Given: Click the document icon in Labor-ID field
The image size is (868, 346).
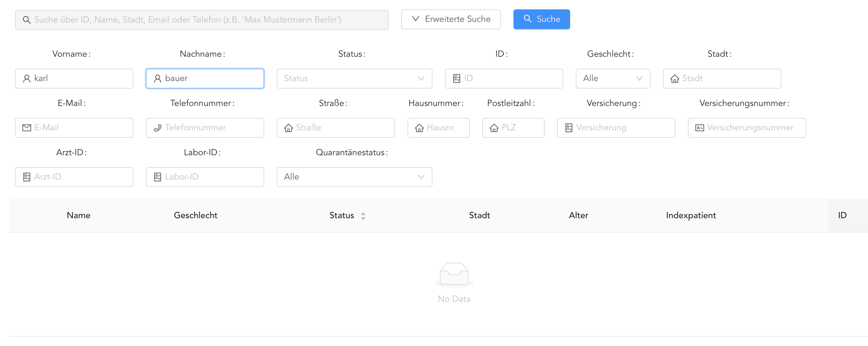Looking at the screenshot, I should pyautogui.click(x=157, y=177).
